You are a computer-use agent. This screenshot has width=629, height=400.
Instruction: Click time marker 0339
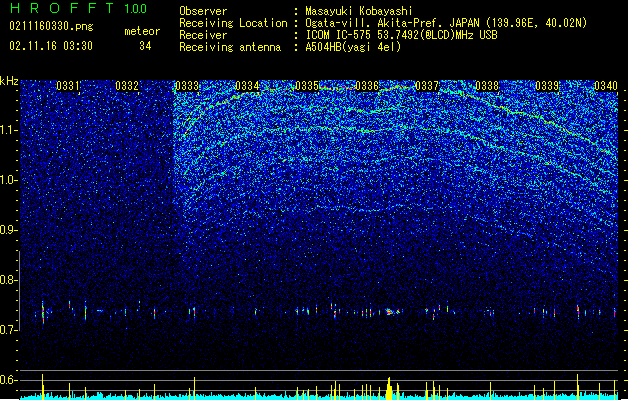coord(547,86)
